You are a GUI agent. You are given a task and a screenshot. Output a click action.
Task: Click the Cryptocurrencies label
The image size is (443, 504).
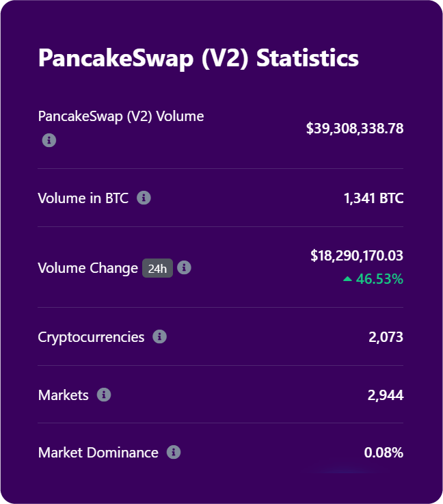click(92, 337)
